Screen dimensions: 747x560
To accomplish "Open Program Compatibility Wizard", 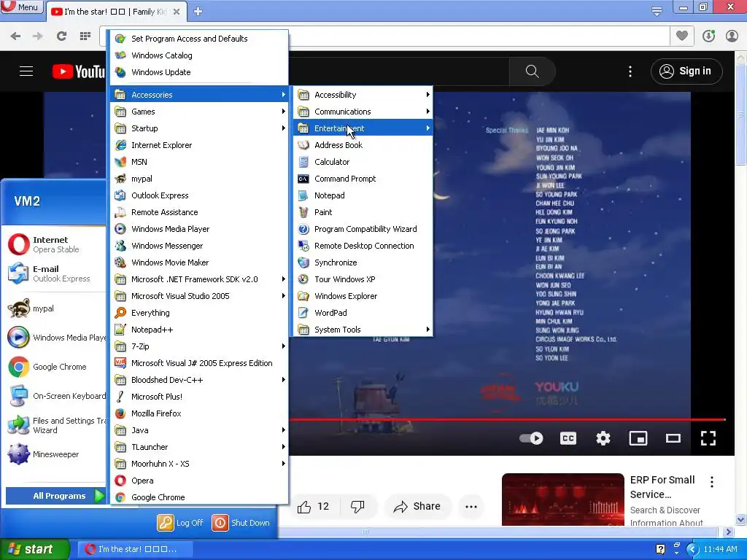I will click(363, 229).
